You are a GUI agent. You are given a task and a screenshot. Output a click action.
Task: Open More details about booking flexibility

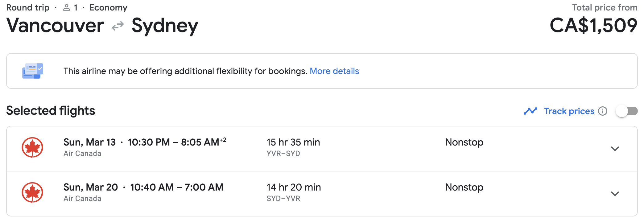[x=334, y=71]
